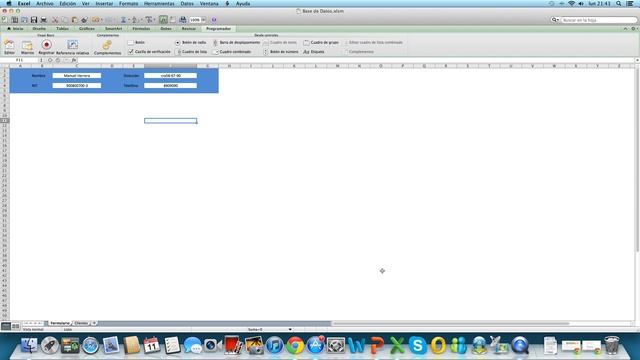
Task: Click the toolbar Help icon
Action: [x=213, y=20]
